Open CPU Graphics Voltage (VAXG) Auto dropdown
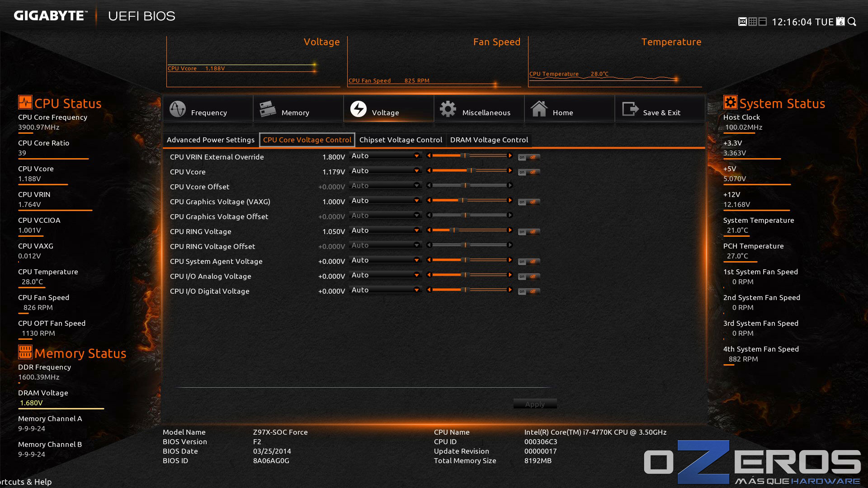 pos(385,201)
